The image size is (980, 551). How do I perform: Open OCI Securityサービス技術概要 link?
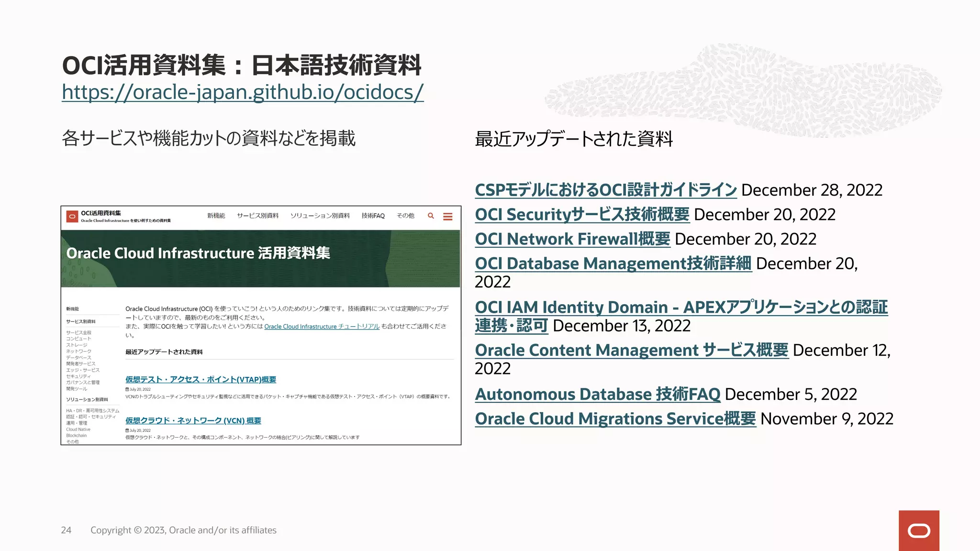click(582, 214)
